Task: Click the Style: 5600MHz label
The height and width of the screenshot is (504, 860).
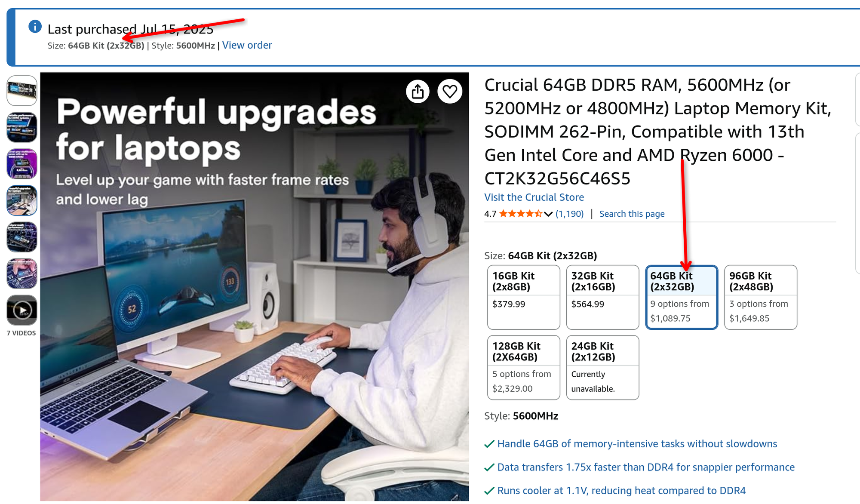Action: coord(521,416)
